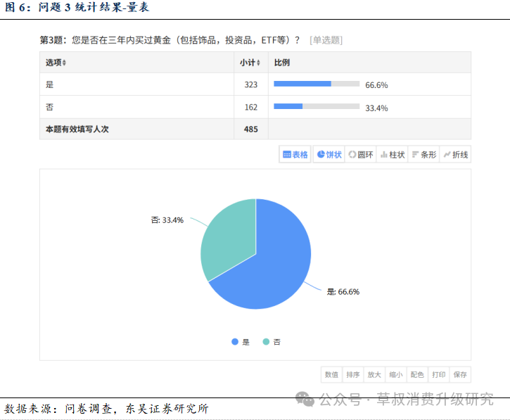The height and width of the screenshot is (420, 510).
Task: Click the 66.6% progress bar for 是
Action: (317, 84)
